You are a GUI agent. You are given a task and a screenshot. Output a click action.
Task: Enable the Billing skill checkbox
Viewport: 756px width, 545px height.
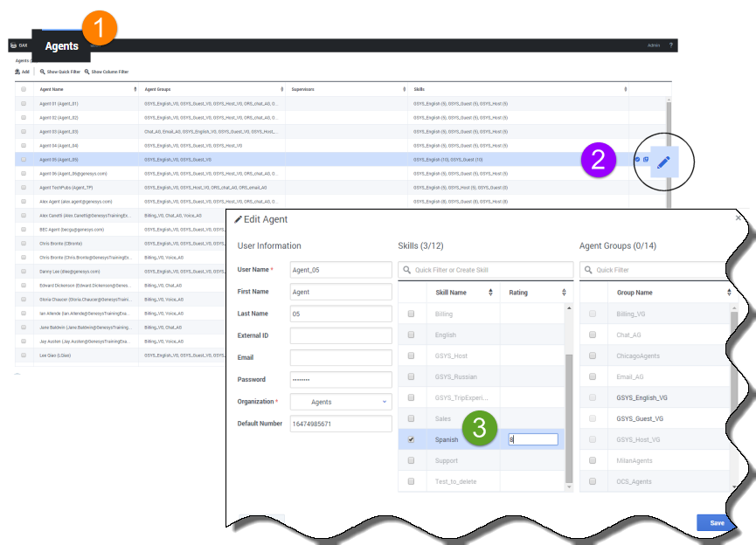point(411,314)
